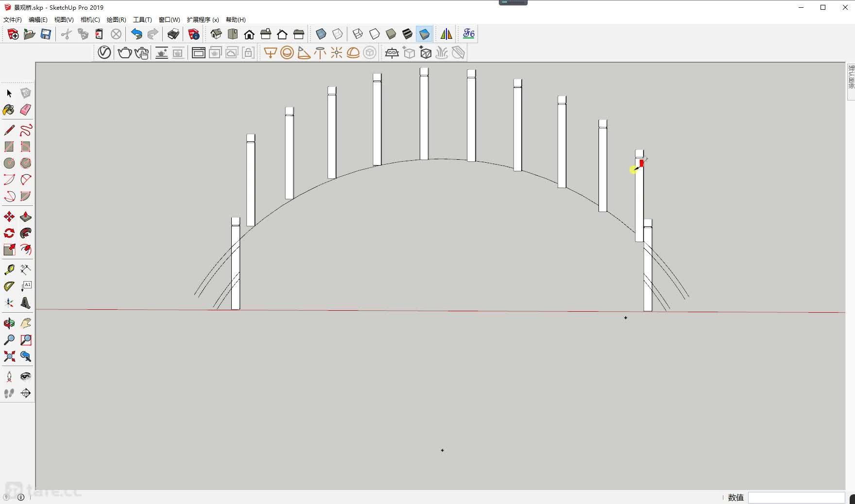Screen dimensions: 855x504
Task: Open a file with folder icon
Action: point(30,34)
